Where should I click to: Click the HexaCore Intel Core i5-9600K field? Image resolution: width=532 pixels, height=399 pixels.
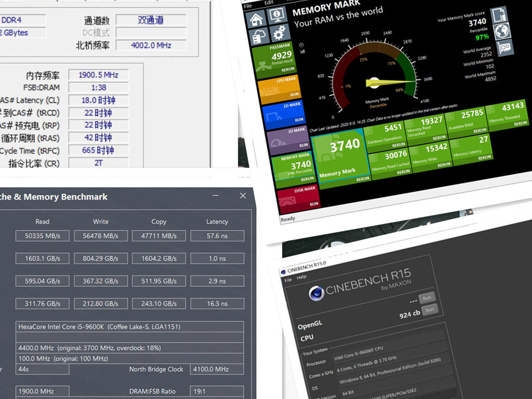point(129,327)
